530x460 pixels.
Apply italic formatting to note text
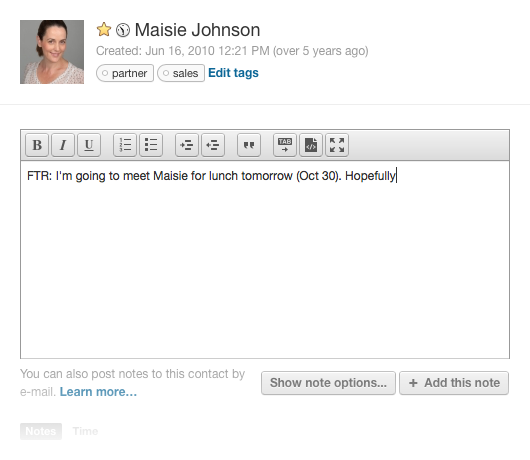click(63, 145)
